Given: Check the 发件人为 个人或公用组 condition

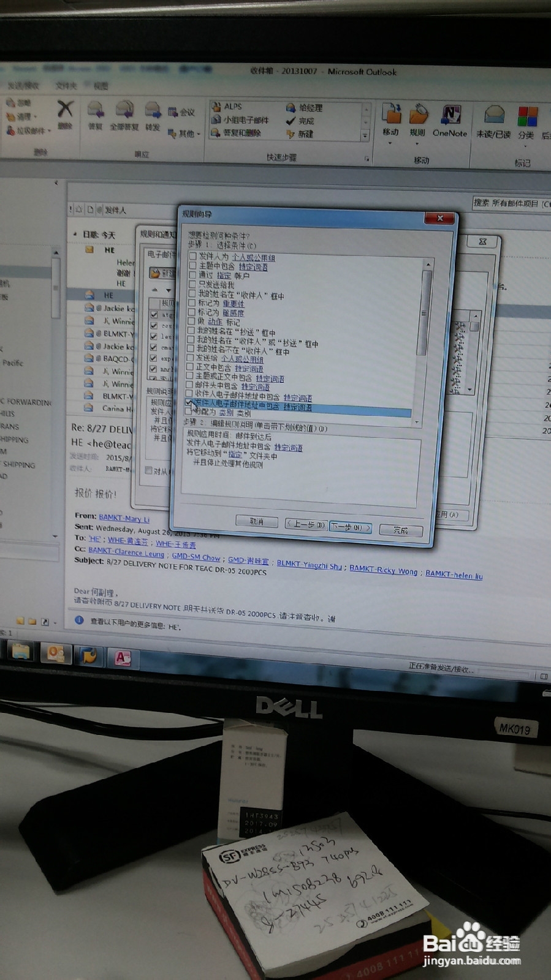Looking at the screenshot, I should point(192,257).
